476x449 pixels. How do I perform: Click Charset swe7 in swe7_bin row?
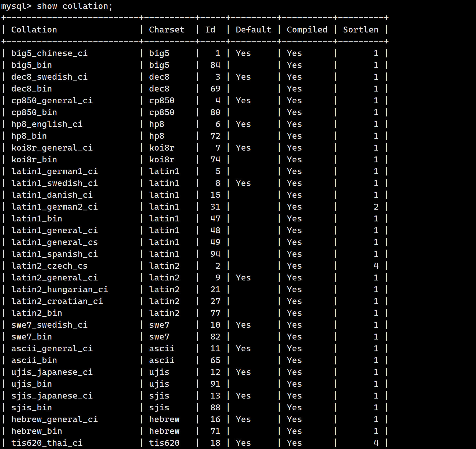tap(159, 337)
